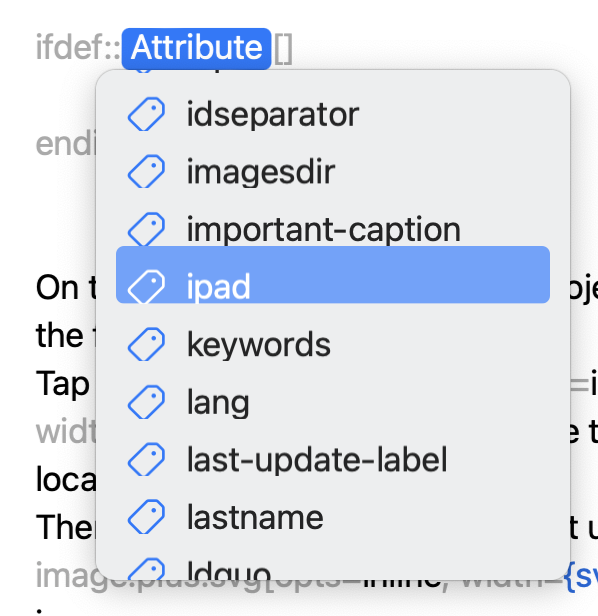The height and width of the screenshot is (616, 598).
Task: Choose lastname from the attribute list
Action: pyautogui.click(x=333, y=517)
